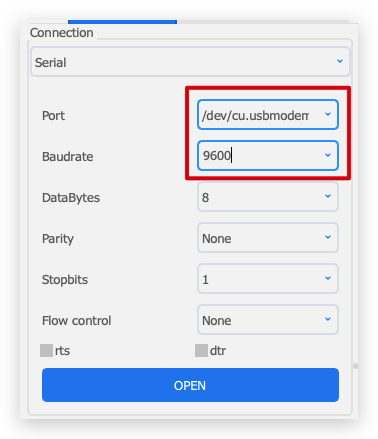Expand the DataBytes dropdown arrow
The height and width of the screenshot is (439, 378).
328,196
